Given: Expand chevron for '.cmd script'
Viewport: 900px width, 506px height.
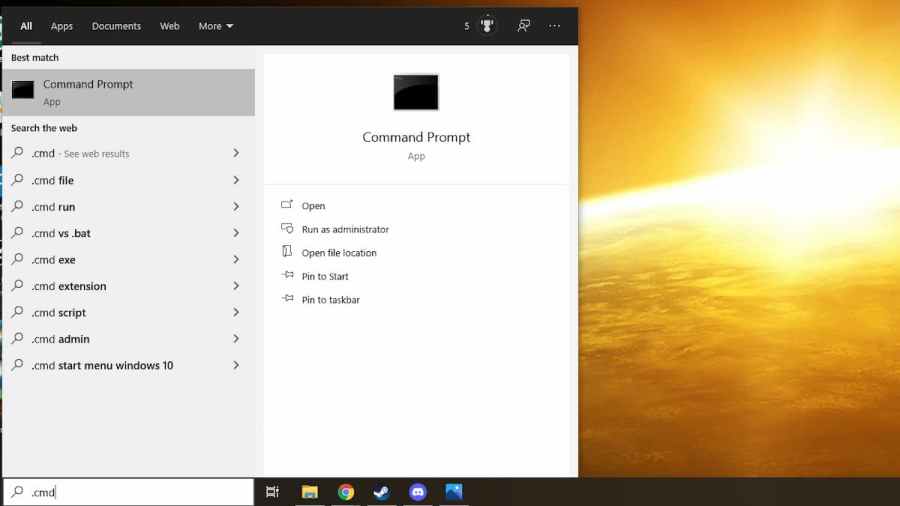Looking at the screenshot, I should tap(236, 312).
